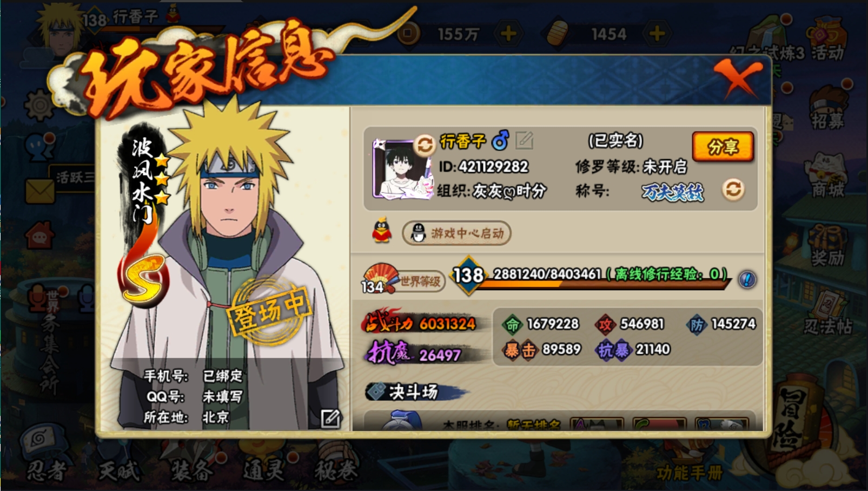Open the mail envelope icon

[x=39, y=191]
